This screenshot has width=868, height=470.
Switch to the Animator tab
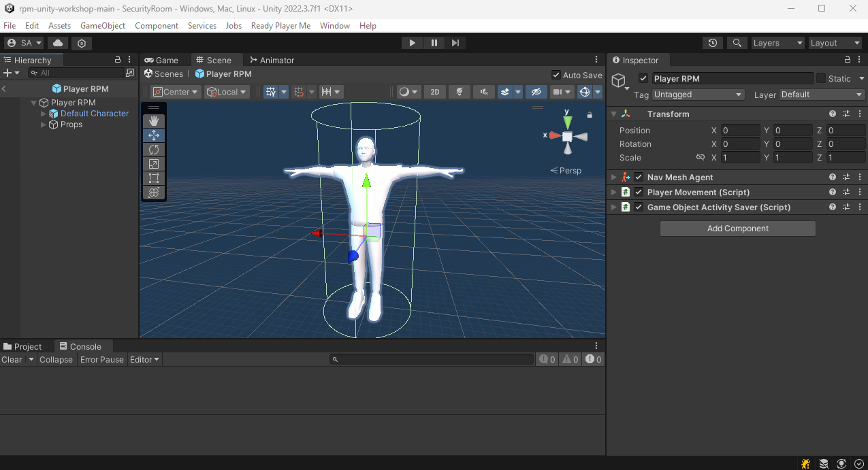pos(272,60)
